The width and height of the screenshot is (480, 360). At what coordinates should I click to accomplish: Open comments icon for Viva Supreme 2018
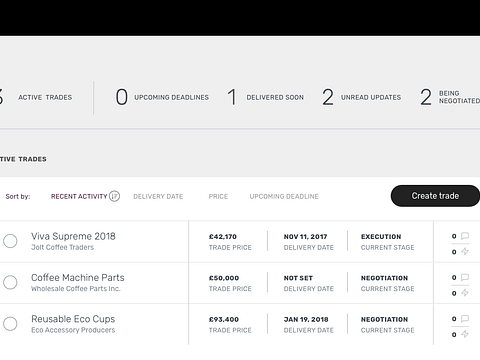click(465, 236)
